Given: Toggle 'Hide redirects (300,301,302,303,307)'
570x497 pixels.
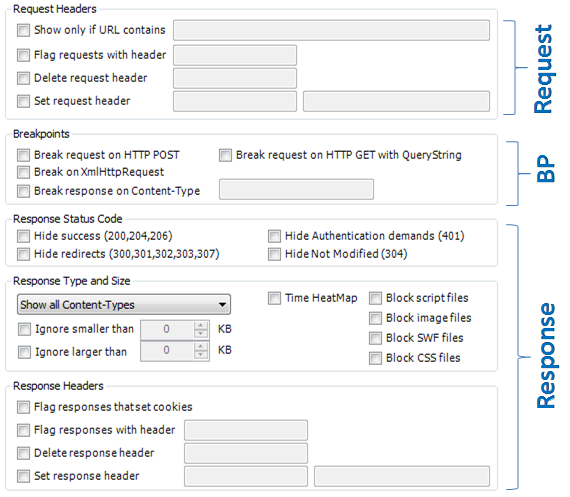Looking at the screenshot, I should [x=23, y=254].
